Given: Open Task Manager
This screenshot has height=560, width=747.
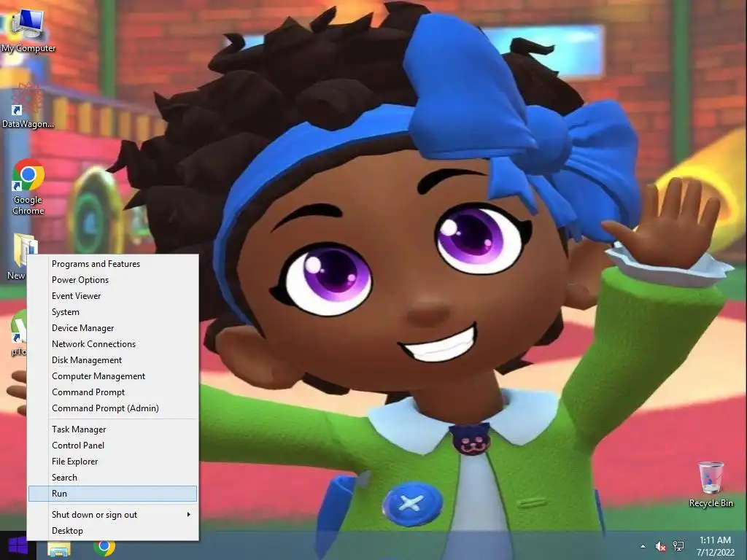Looking at the screenshot, I should pos(112,429).
